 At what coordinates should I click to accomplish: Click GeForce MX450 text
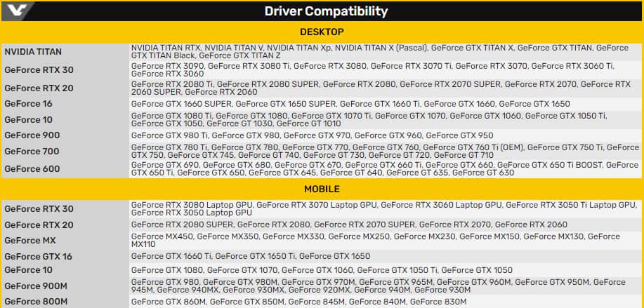click(162, 236)
